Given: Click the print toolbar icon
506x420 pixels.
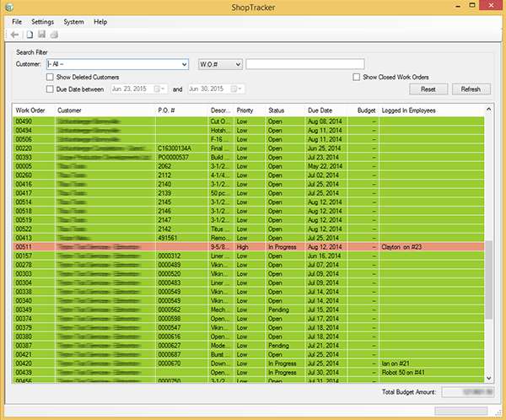Looking at the screenshot, I should pos(54,35).
